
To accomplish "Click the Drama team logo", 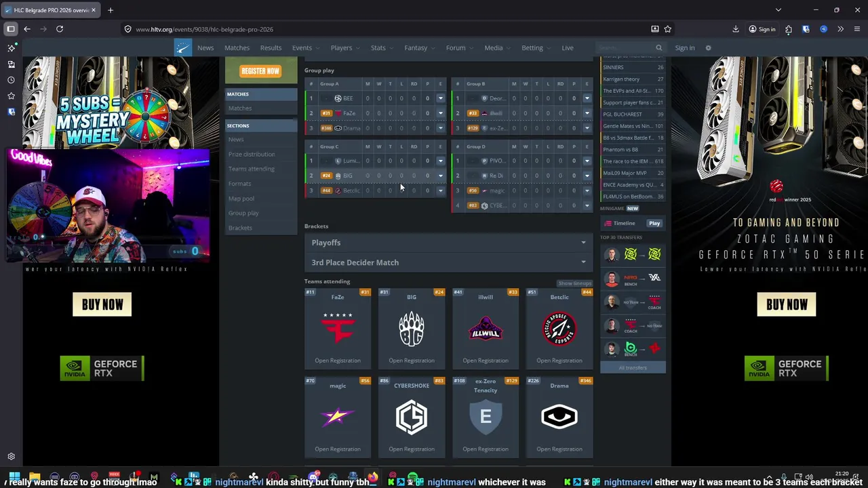I will click(559, 417).
